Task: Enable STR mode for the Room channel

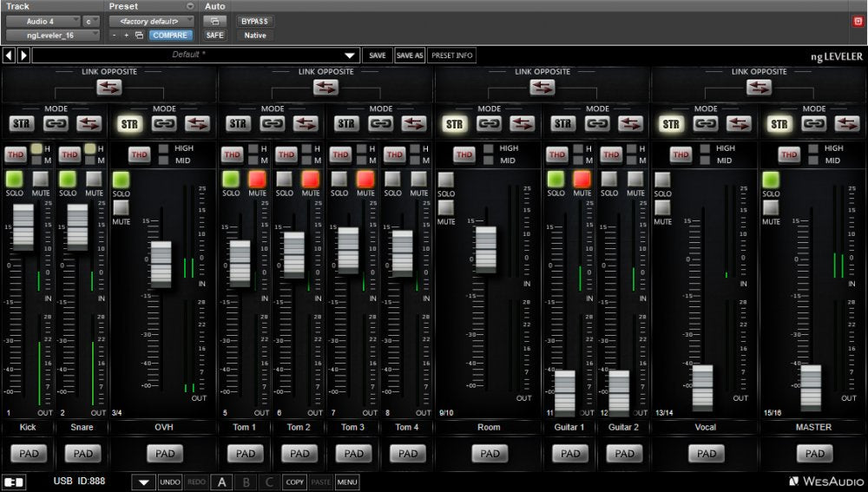Action: (x=454, y=124)
